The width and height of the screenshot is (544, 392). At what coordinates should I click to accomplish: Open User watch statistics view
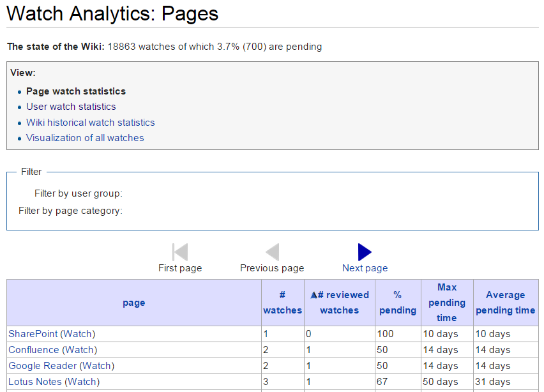[x=71, y=107]
